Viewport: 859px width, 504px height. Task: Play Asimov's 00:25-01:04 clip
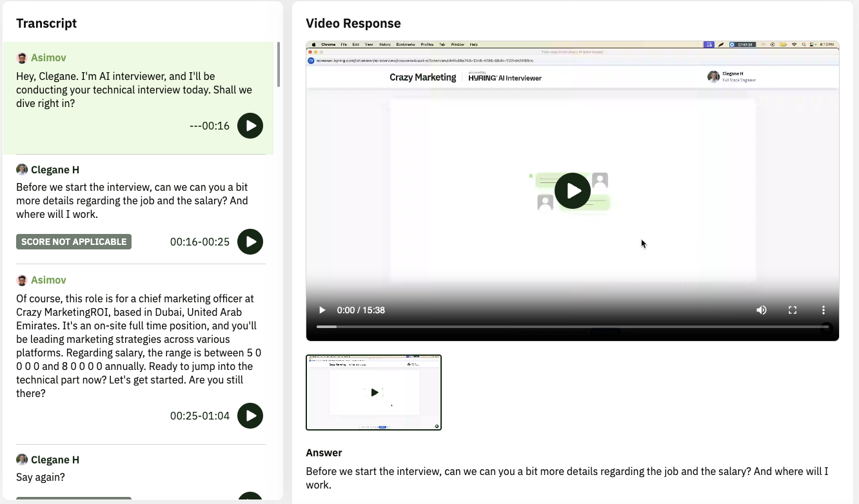[250, 416]
